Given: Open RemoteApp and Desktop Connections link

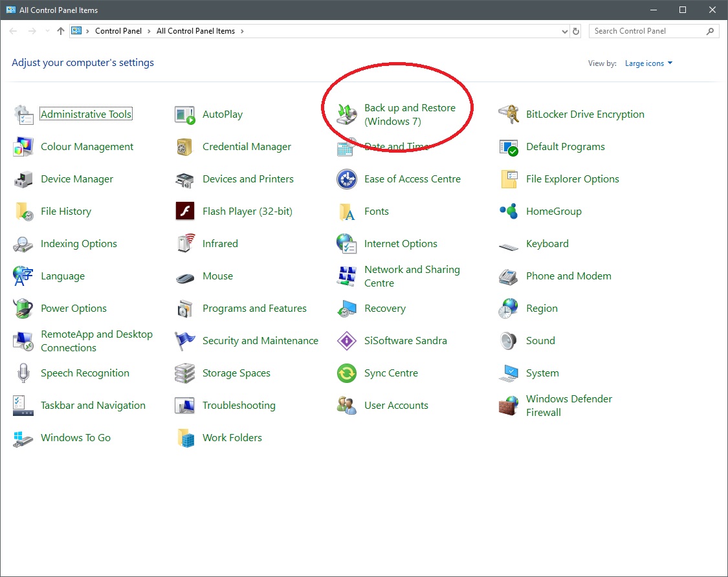Looking at the screenshot, I should pos(96,341).
